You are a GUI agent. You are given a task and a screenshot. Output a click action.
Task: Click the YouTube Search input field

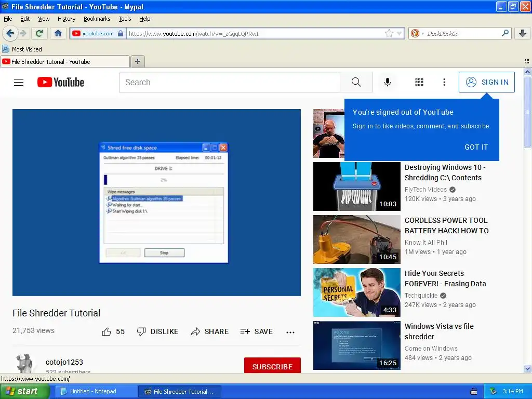pos(229,82)
